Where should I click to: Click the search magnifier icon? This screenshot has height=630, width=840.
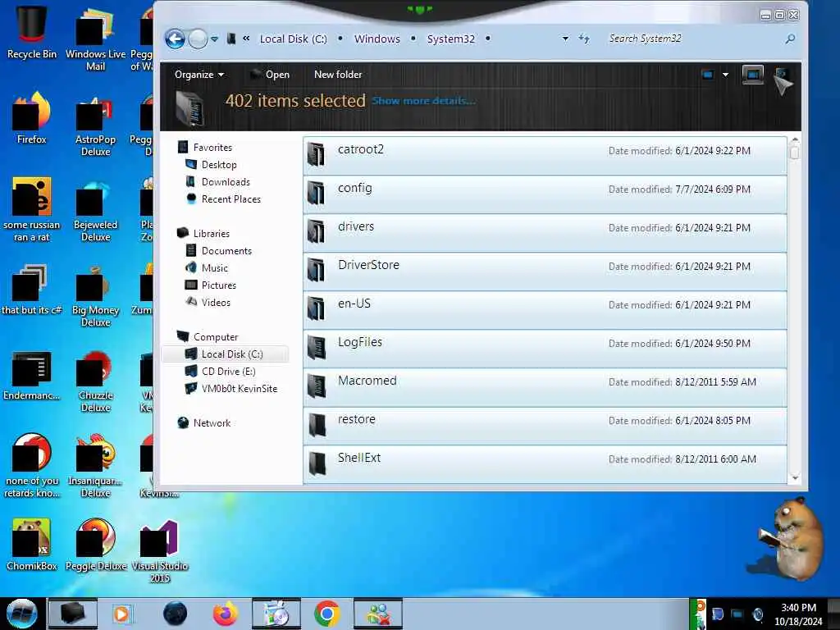point(790,39)
